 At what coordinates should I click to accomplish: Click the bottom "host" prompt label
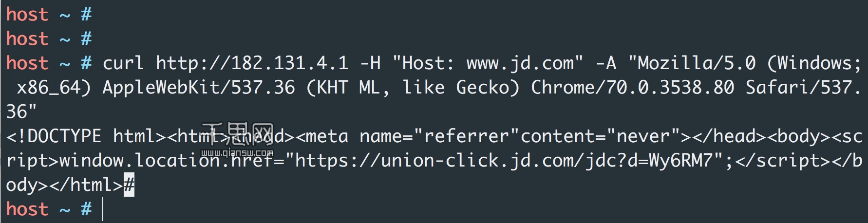pyautogui.click(x=27, y=209)
